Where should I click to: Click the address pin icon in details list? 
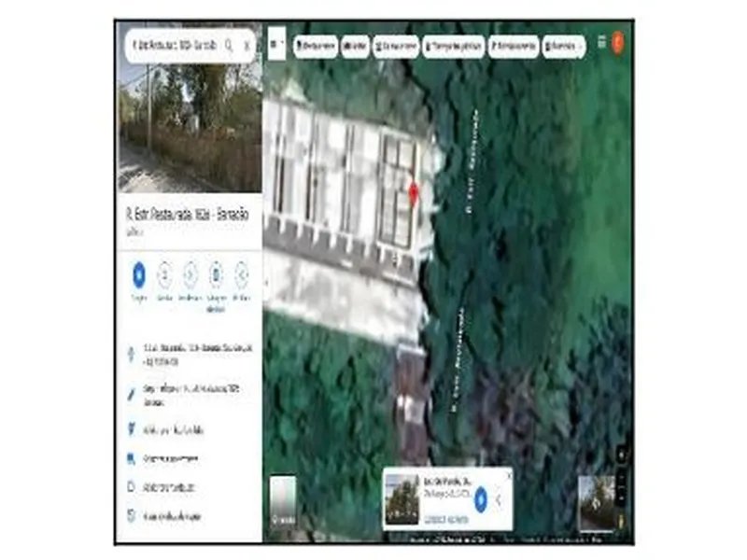click(132, 353)
